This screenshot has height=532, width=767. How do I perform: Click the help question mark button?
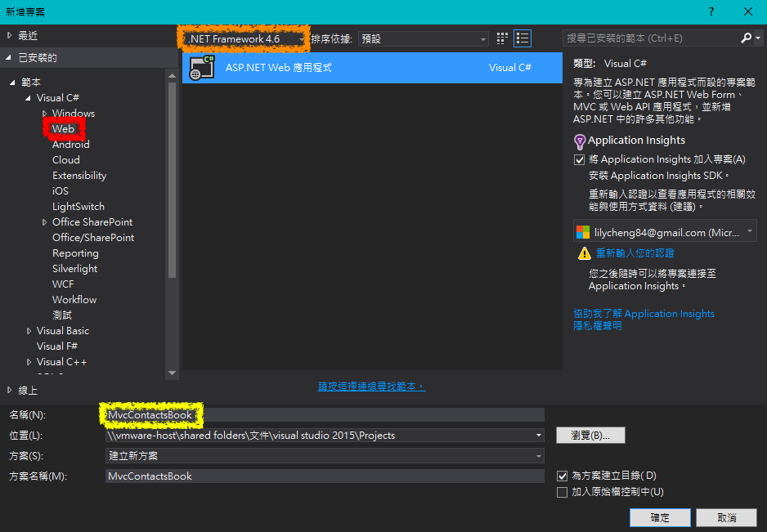[711, 11]
